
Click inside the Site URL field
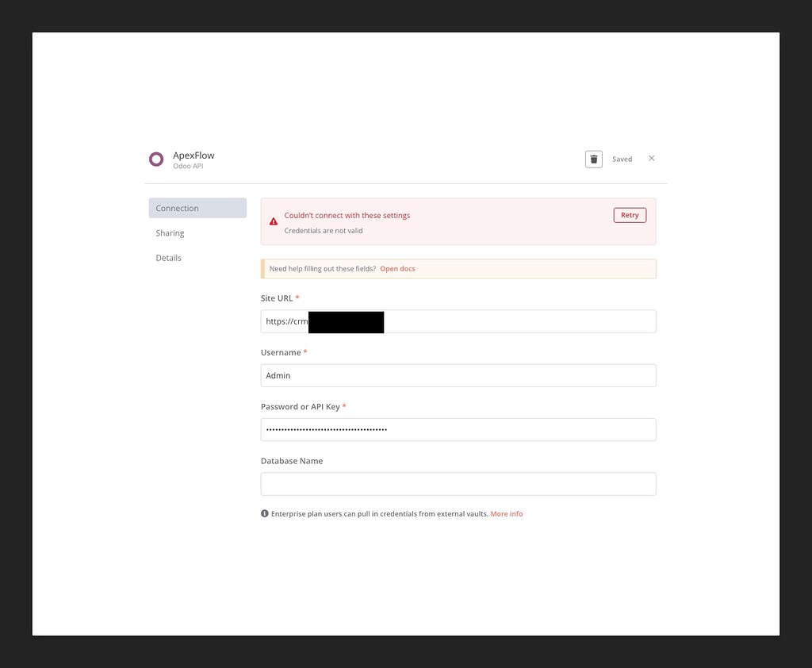(458, 321)
